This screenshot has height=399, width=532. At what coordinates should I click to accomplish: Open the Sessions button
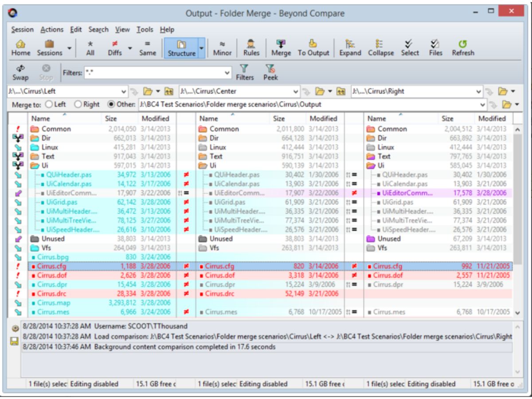(x=49, y=48)
